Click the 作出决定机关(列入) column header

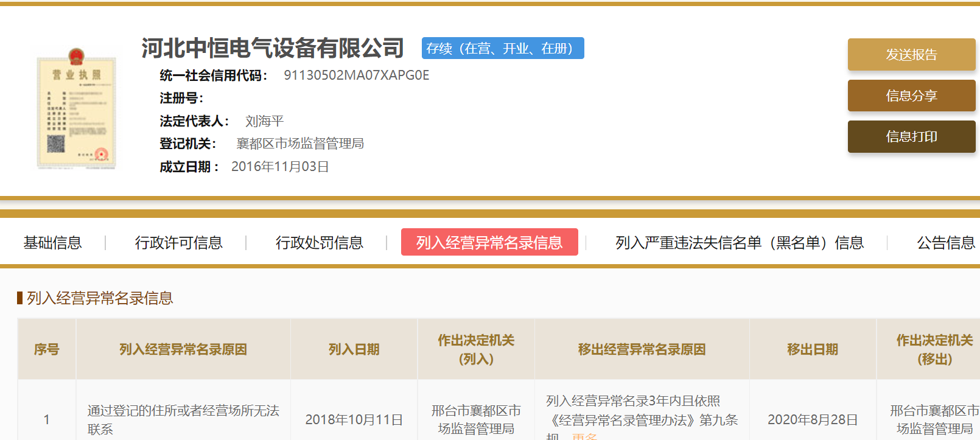point(476,349)
